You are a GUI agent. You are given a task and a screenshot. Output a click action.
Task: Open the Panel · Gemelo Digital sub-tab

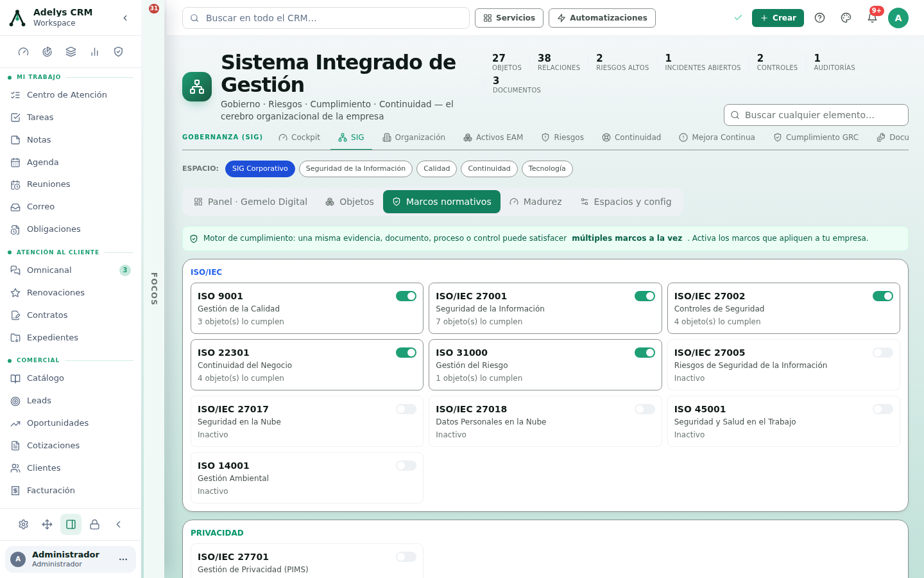251,202
